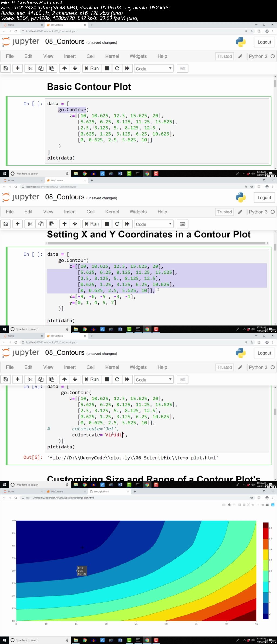277x644 pixels.
Task: Click horizontal scrollbar under Setting X and Y heading
Action: (157, 243)
